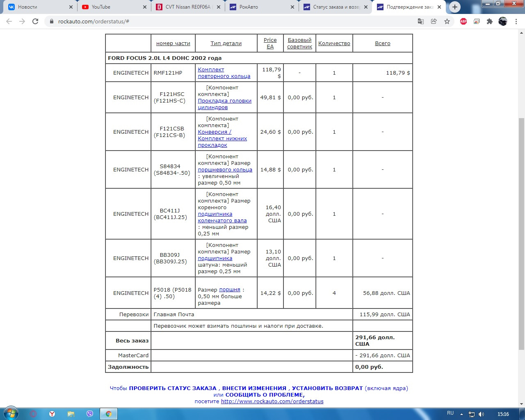Show hidden system tray icons
The image size is (525, 420).
point(461,414)
